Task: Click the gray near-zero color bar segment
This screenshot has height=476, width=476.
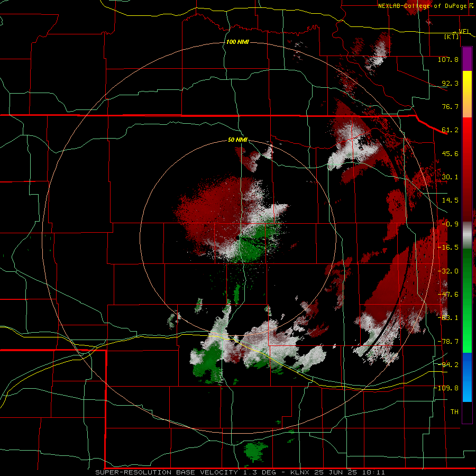Action: (x=467, y=235)
